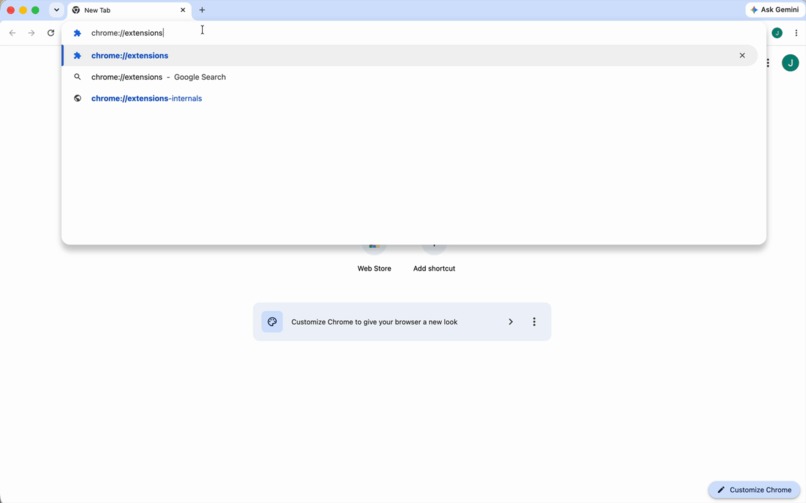Viewport: 806px width, 503px height.
Task: Open the profile avatar in the toolbar
Action: [x=777, y=33]
